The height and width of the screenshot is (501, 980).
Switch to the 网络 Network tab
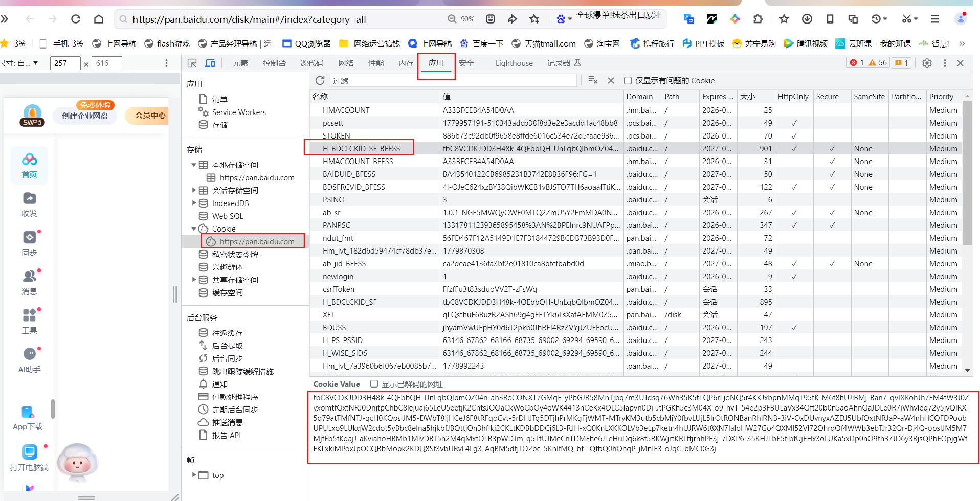coord(346,63)
